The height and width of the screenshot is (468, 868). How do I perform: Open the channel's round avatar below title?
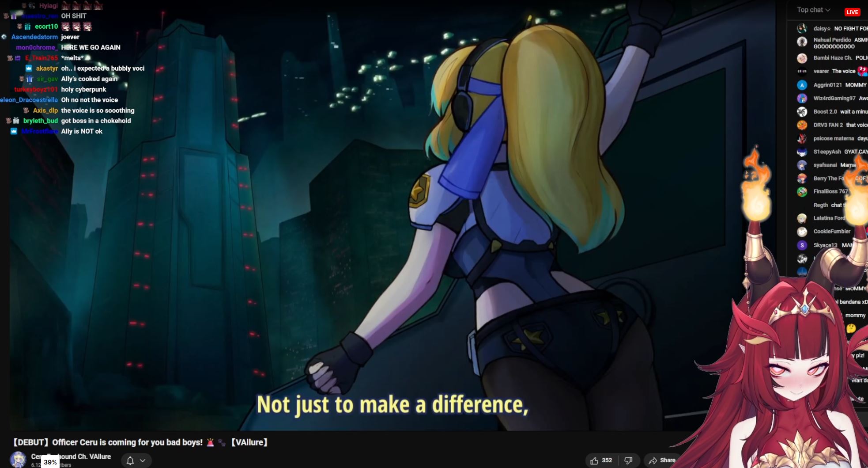(18, 460)
